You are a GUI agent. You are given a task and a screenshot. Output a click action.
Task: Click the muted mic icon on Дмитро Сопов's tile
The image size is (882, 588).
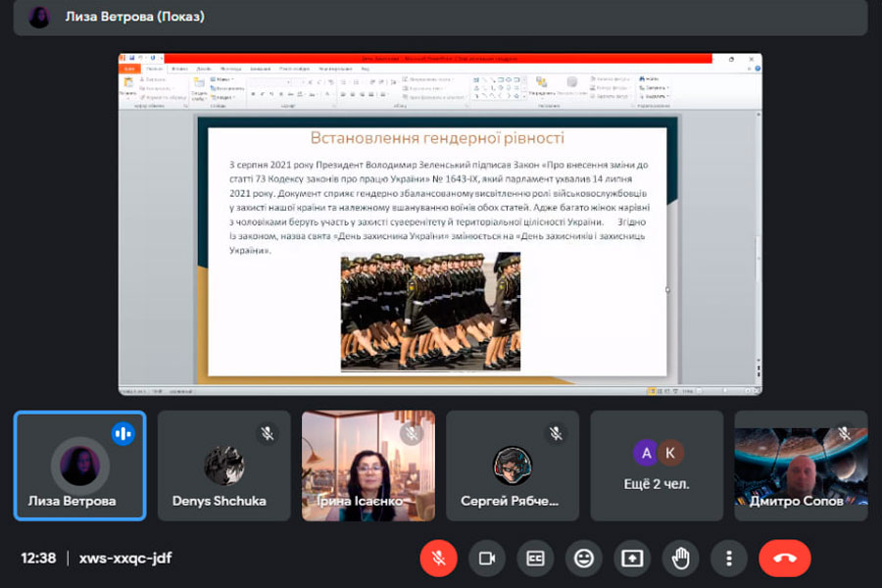[844, 433]
